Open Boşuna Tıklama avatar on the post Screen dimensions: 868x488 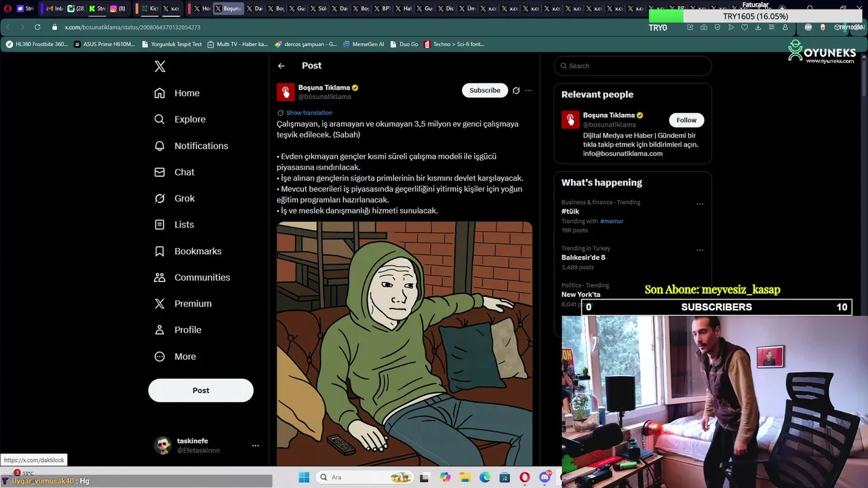(285, 91)
